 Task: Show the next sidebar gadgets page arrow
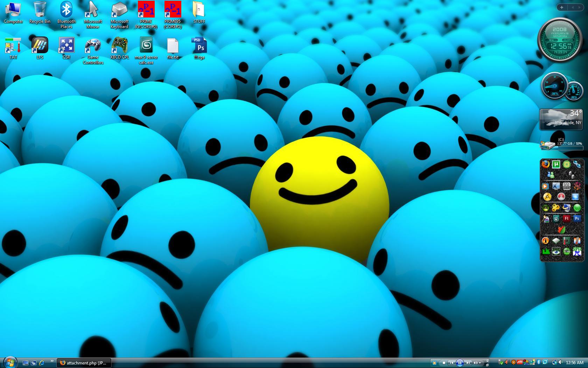coord(579,7)
